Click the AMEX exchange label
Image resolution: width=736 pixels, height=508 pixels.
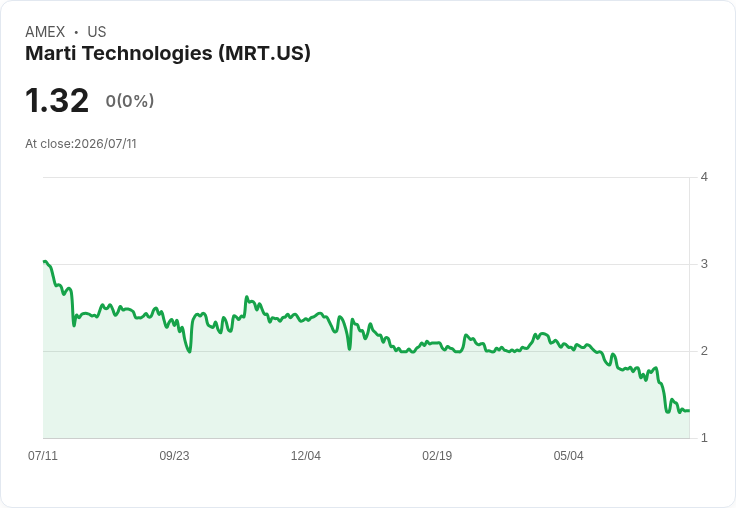[x=45, y=32]
